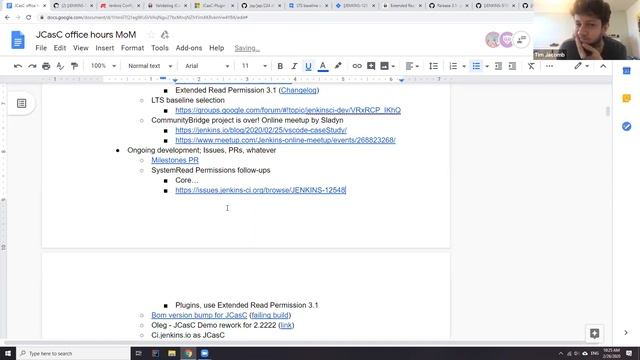
Task: Hide the menus with up chevron
Action: pos(603,66)
